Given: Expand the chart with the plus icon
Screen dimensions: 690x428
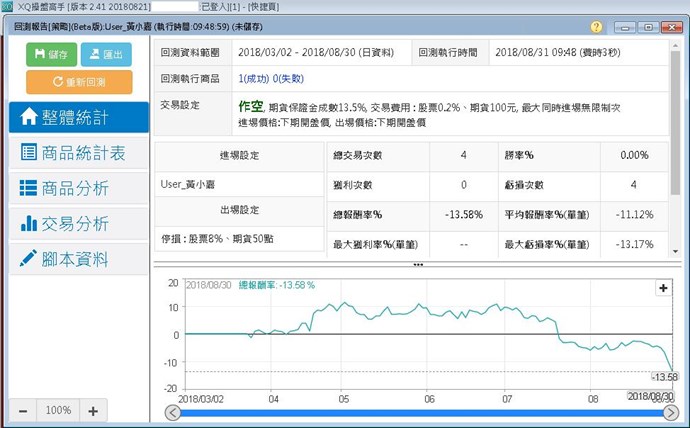Looking at the screenshot, I should 662,288.
